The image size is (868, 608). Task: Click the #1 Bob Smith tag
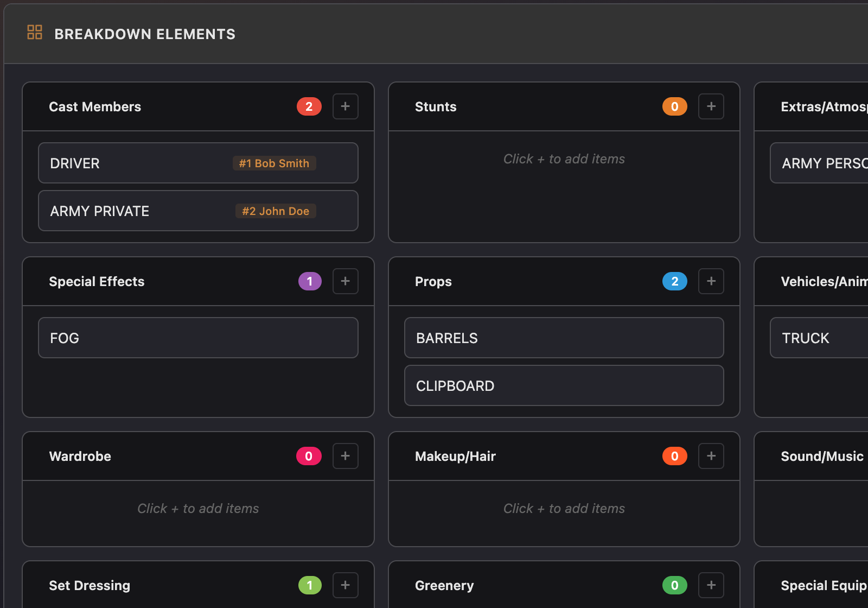click(274, 163)
